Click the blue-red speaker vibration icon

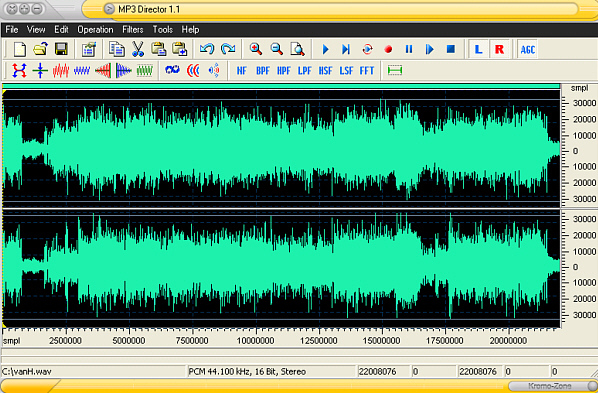214,71
